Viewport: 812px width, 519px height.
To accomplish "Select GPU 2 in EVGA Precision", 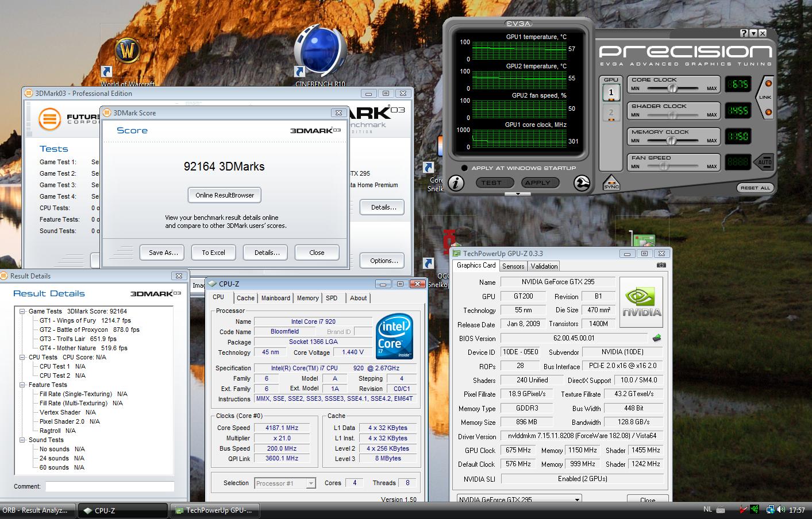I will pos(611,113).
